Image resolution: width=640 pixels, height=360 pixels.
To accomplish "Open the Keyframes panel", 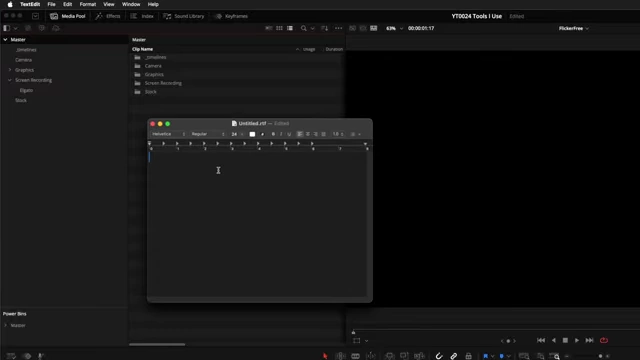I will 231,16.
